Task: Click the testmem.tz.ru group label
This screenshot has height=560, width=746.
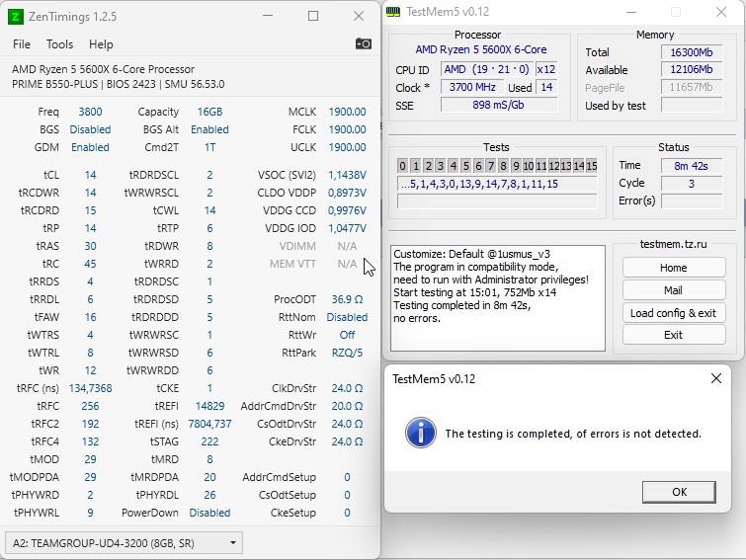Action: click(673, 244)
